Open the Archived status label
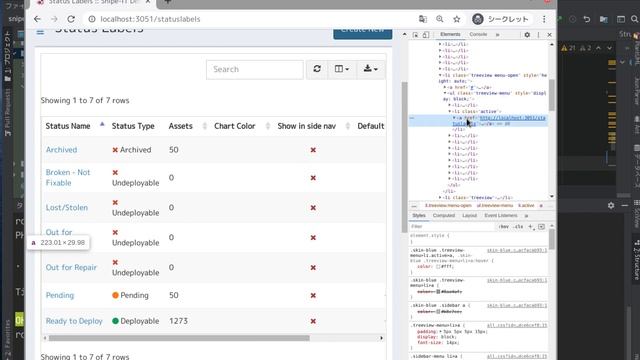This screenshot has height=360, width=640. pos(61,150)
